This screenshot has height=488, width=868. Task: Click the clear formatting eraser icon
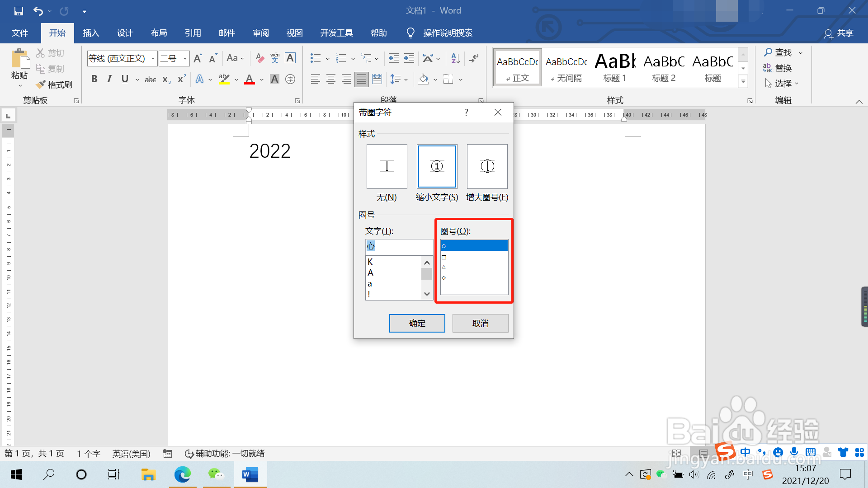tap(260, 58)
